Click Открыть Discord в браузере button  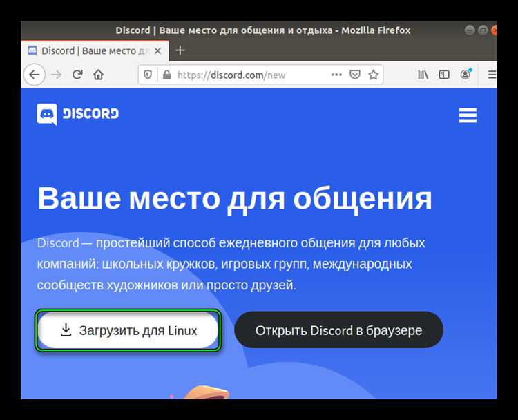click(x=338, y=330)
